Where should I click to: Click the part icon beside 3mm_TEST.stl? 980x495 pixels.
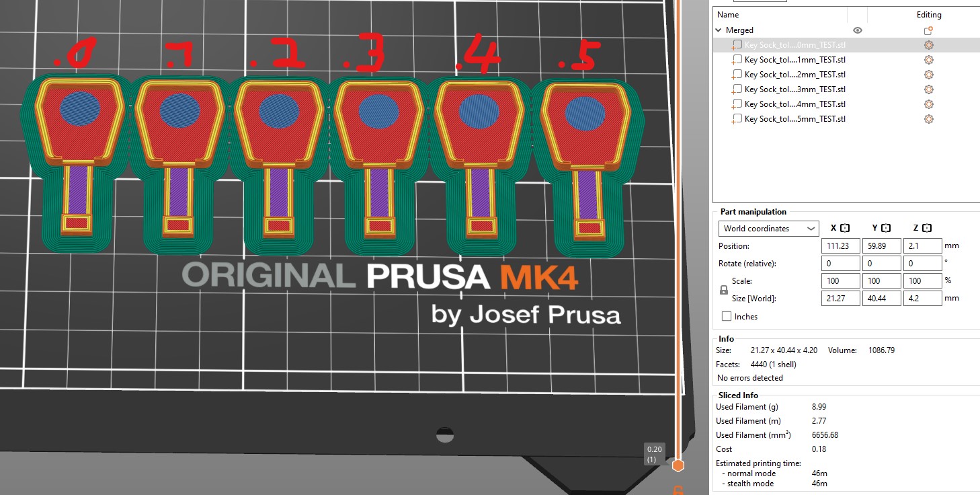coord(737,89)
